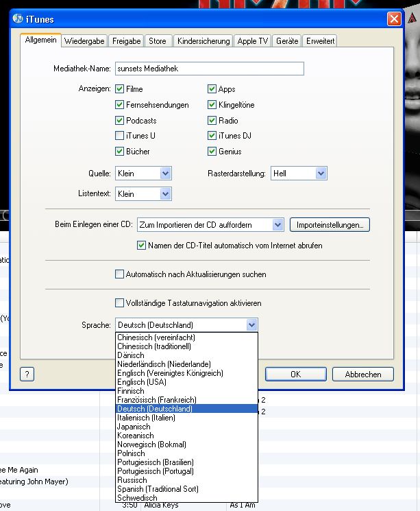This screenshot has height=511, width=420.
Task: Choose Dänisch from language list
Action: tap(187, 355)
